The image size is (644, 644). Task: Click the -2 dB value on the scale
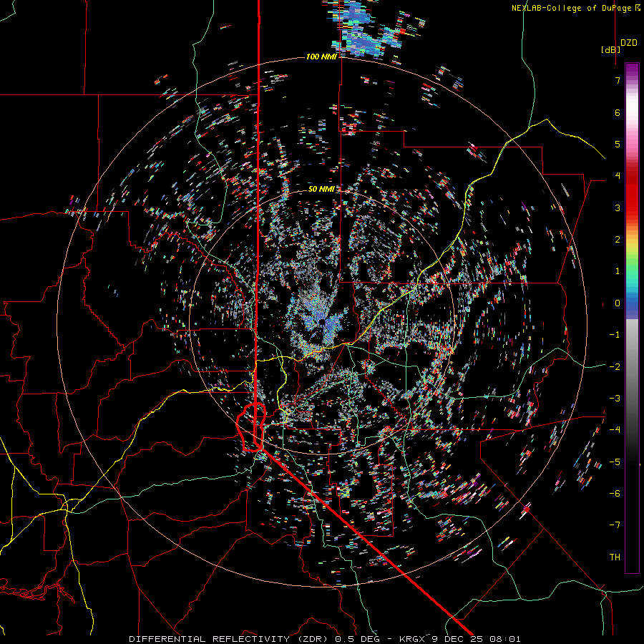[x=615, y=366]
